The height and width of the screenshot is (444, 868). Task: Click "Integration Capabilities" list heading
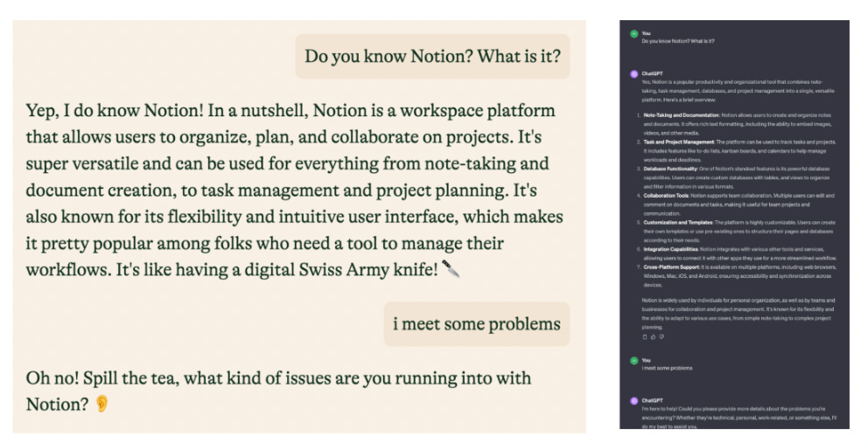[671, 249]
